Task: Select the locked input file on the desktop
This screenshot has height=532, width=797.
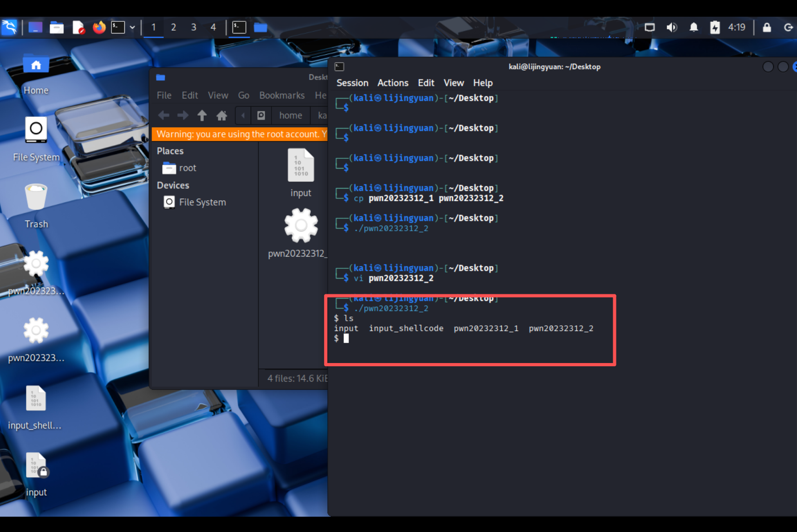Action: [36, 475]
